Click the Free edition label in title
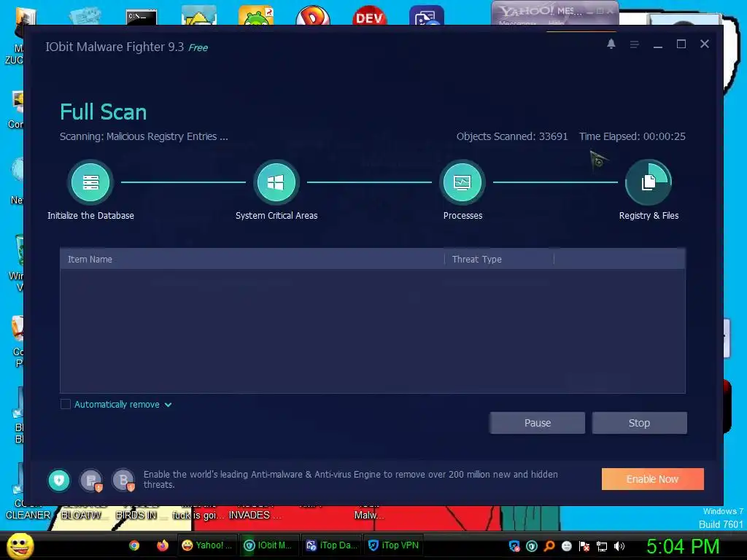747x560 pixels. tap(198, 47)
